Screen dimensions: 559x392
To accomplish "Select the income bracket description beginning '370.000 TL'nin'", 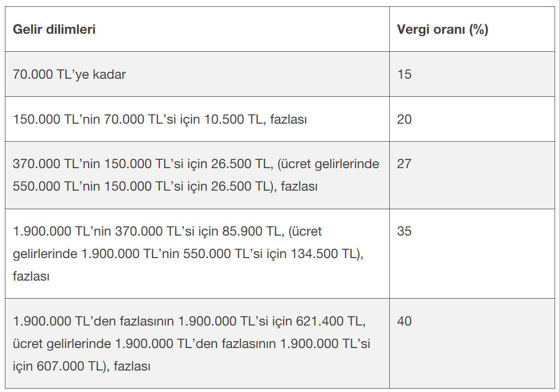I will click(196, 175).
